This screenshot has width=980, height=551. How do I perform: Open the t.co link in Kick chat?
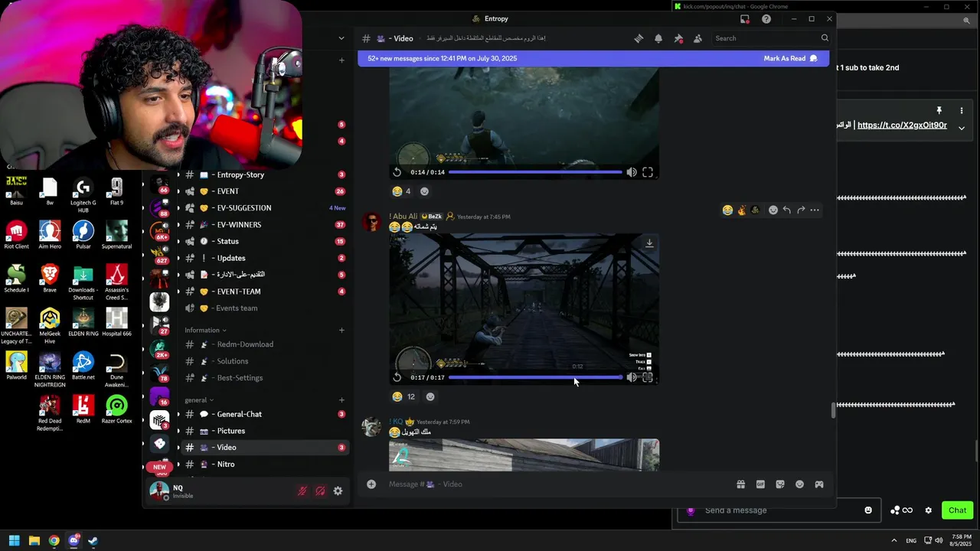(902, 125)
